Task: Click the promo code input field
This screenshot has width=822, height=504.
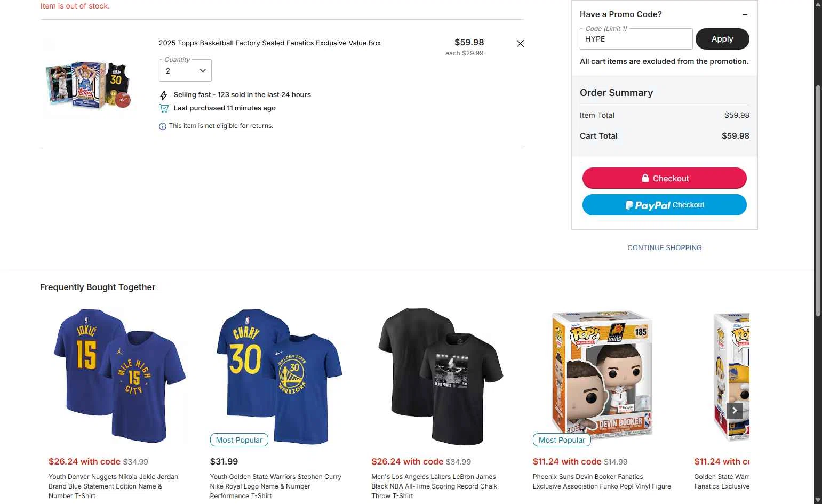Action: tap(636, 39)
